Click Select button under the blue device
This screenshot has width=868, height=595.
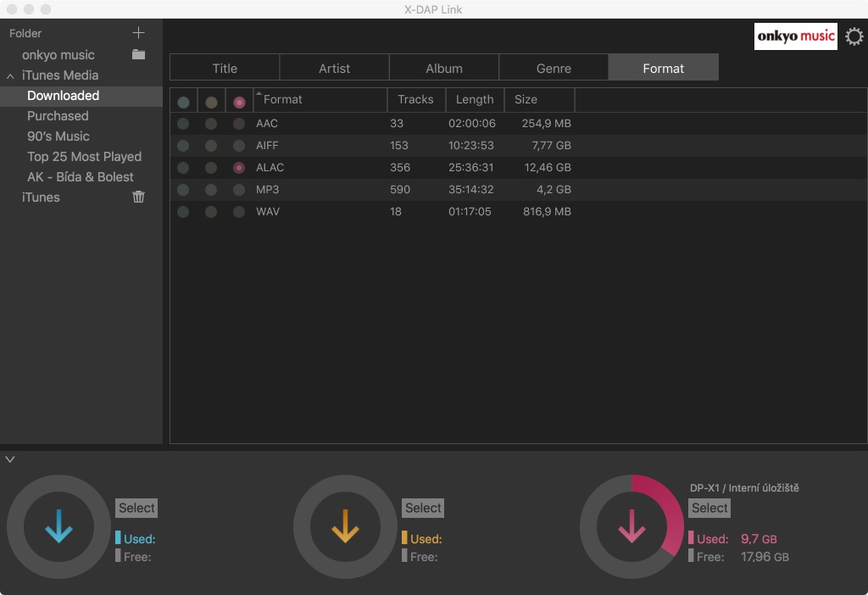136,508
